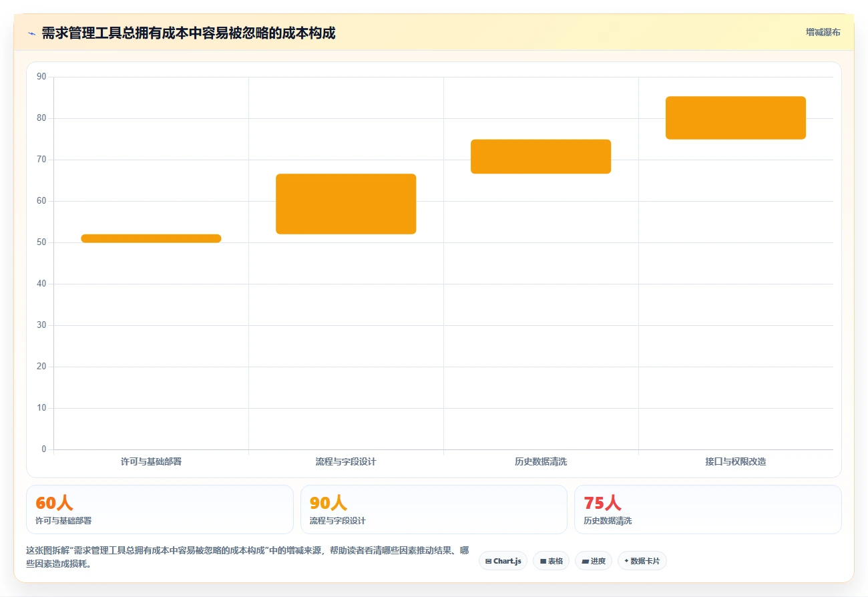Open the 75人 data card

point(708,510)
